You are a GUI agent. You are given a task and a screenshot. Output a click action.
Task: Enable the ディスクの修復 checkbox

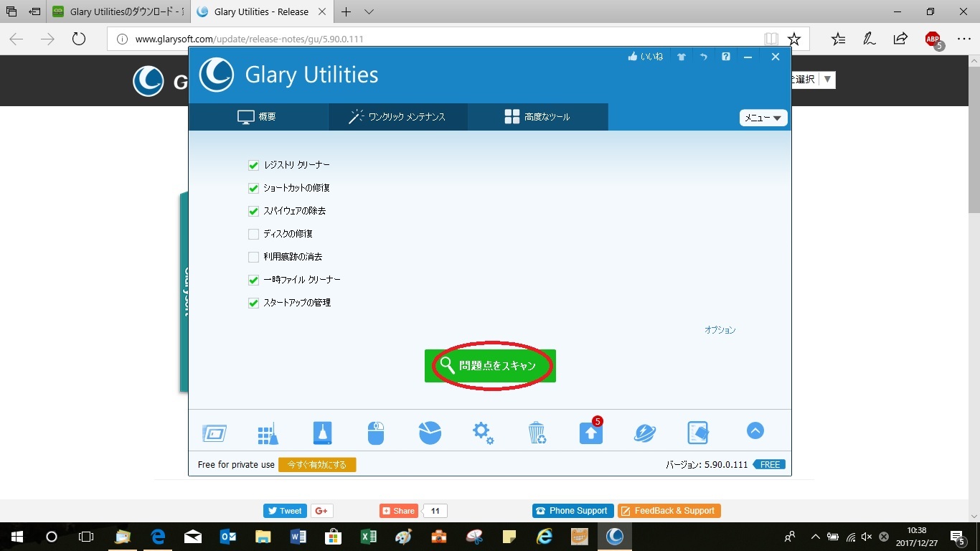253,234
